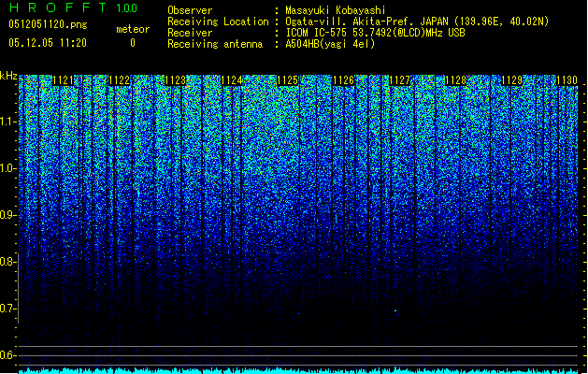Click the 1125 time marker

[287, 80]
